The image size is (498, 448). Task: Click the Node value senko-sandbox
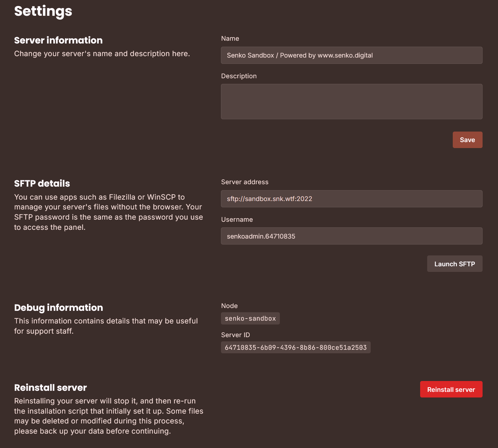250,318
